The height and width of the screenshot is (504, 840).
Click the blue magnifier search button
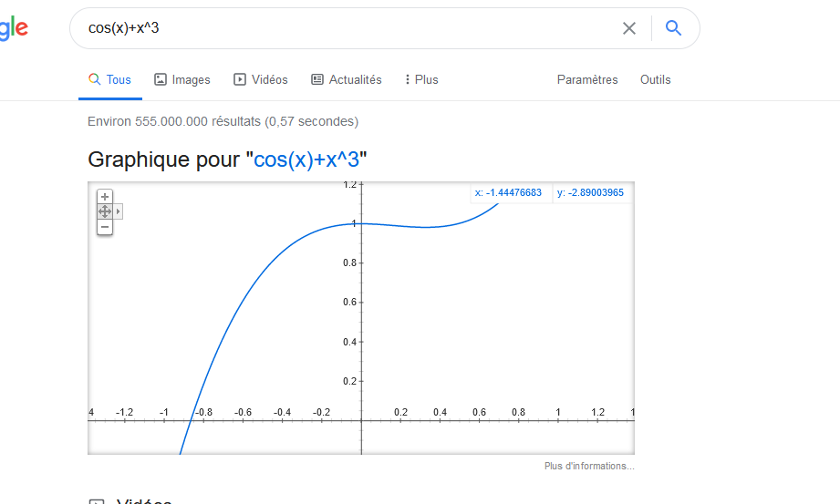674,28
